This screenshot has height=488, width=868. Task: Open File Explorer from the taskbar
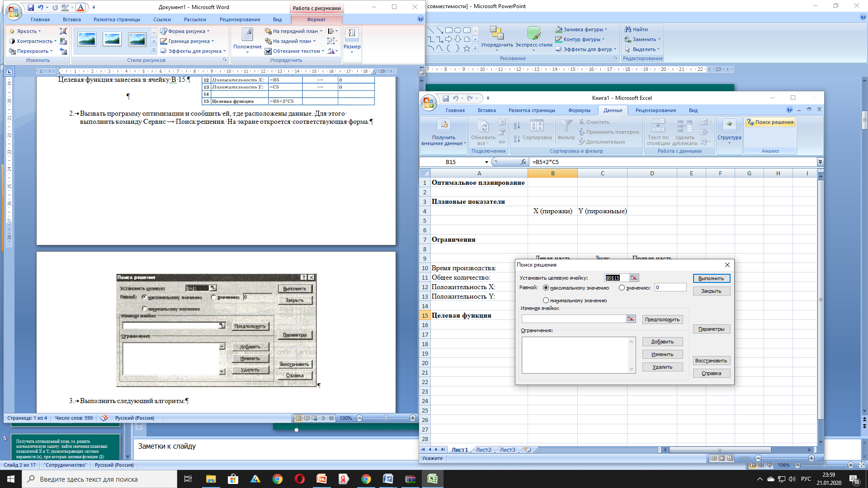pyautogui.click(x=211, y=479)
